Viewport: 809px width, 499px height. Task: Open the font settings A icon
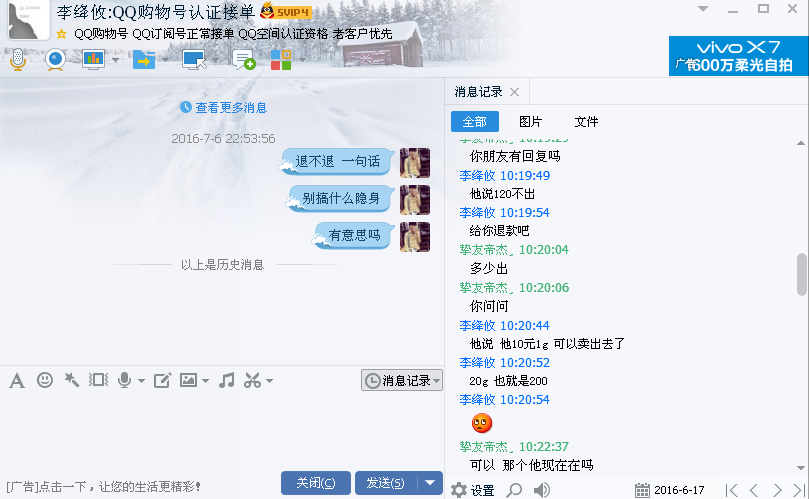(17, 381)
